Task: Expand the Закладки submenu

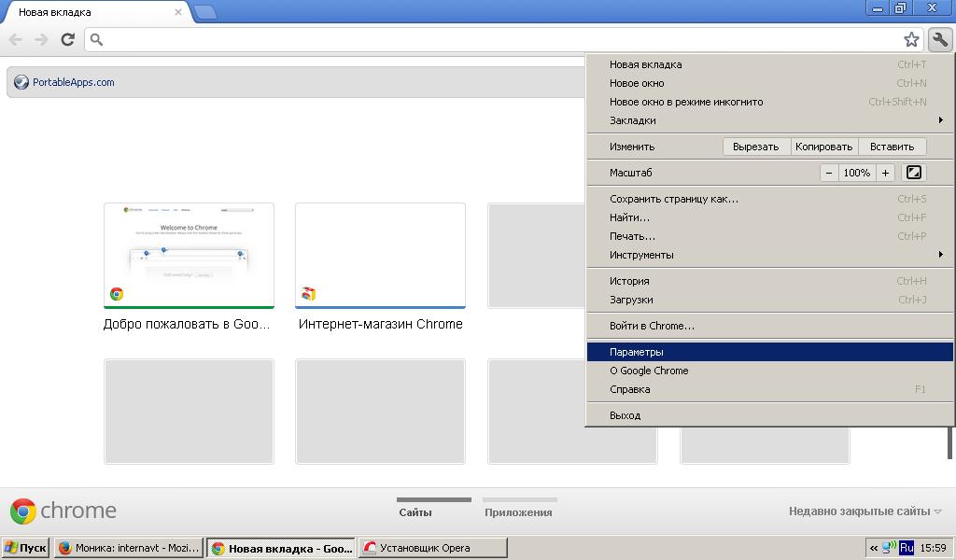Action: coord(769,120)
